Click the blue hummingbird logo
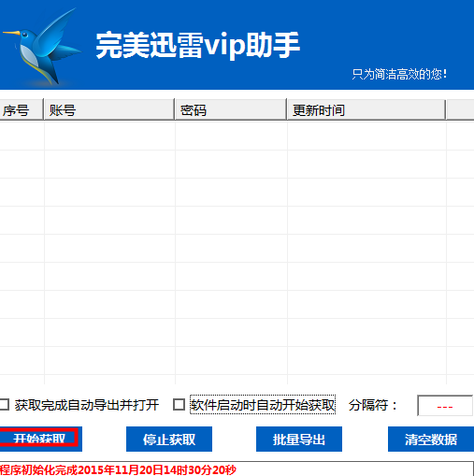 point(42,47)
